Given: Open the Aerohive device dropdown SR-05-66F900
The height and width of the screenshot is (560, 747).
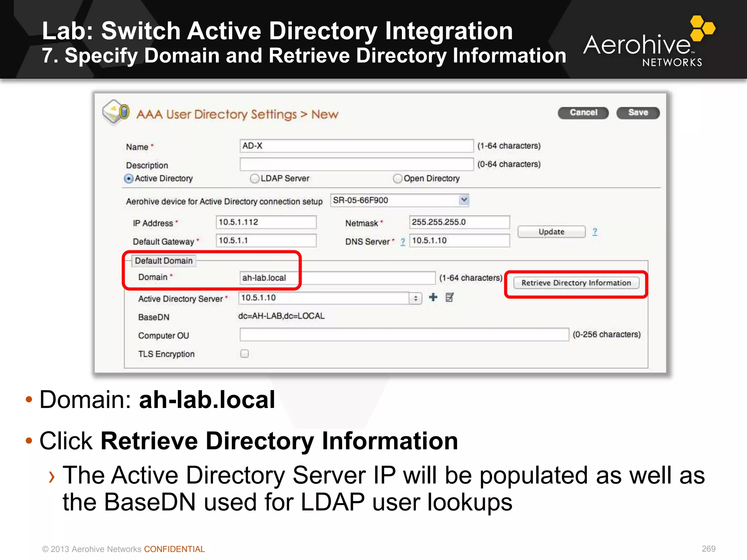Looking at the screenshot, I should (x=400, y=201).
